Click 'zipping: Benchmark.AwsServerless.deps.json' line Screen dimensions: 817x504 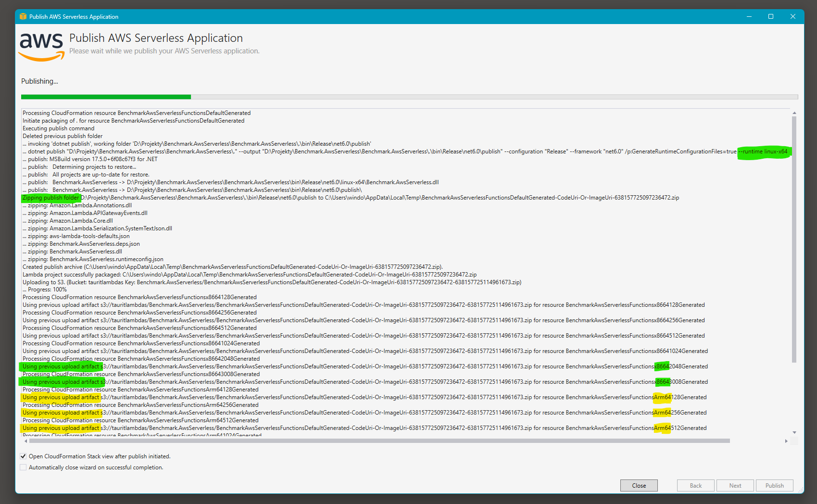point(81,244)
